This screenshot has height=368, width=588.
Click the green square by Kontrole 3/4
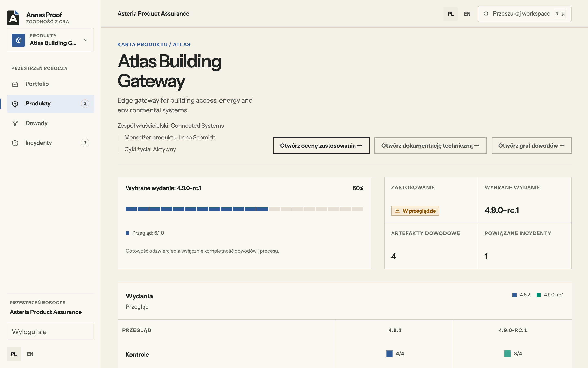pyautogui.click(x=507, y=354)
